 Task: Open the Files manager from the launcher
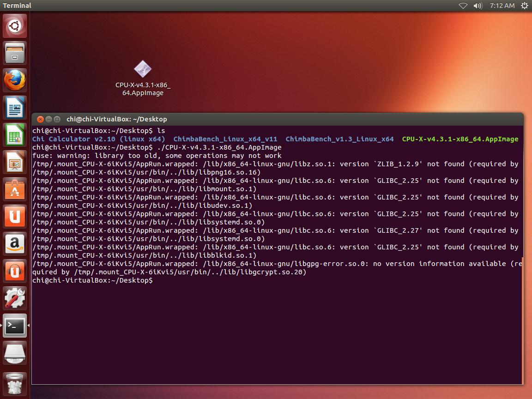click(15, 53)
